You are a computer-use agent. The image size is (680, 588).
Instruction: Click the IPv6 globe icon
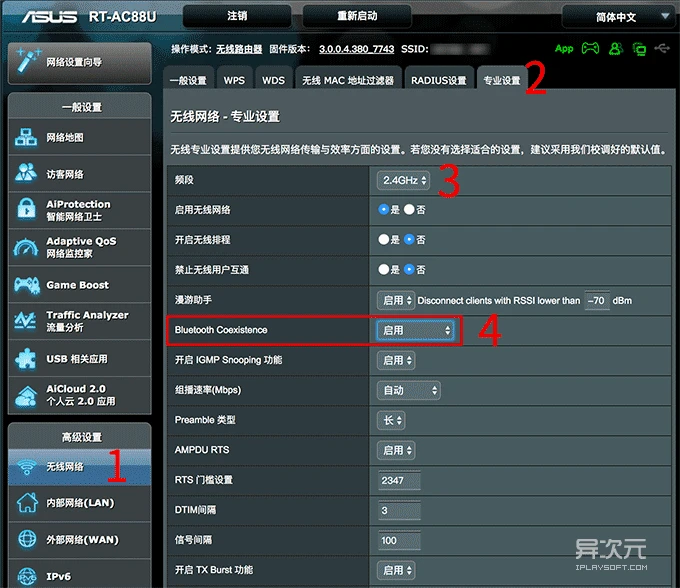pos(27,576)
